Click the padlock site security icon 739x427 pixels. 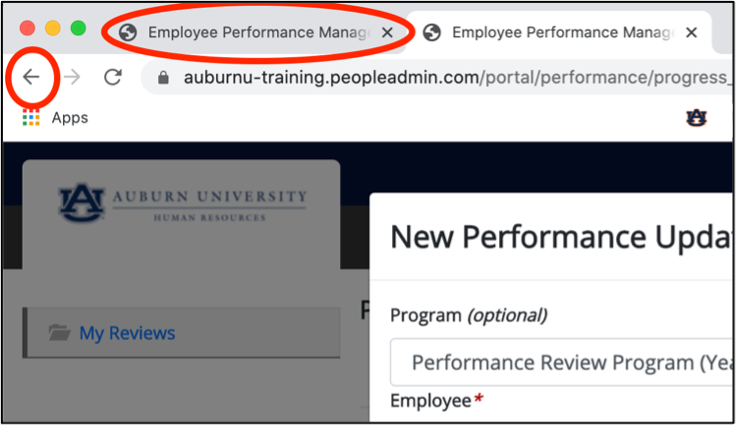[x=163, y=77]
